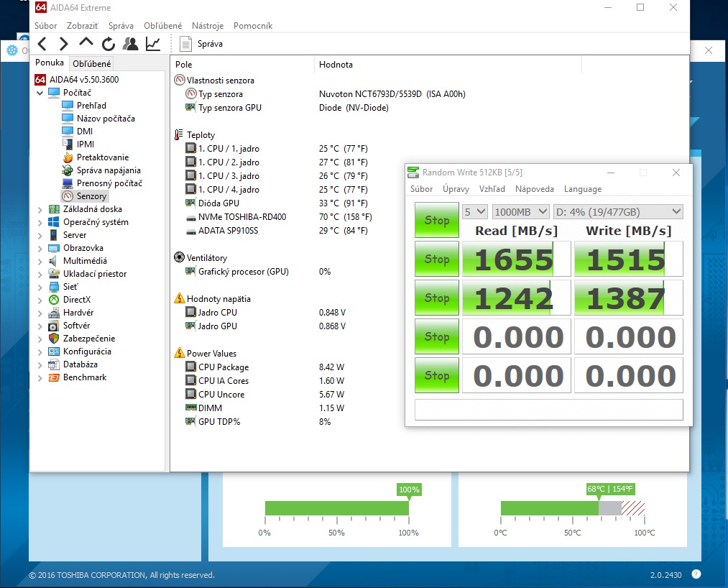Image resolution: width=728 pixels, height=588 pixels.
Task: Open the Nápoveda menu in CrystalDiskMark
Action: tap(535, 189)
